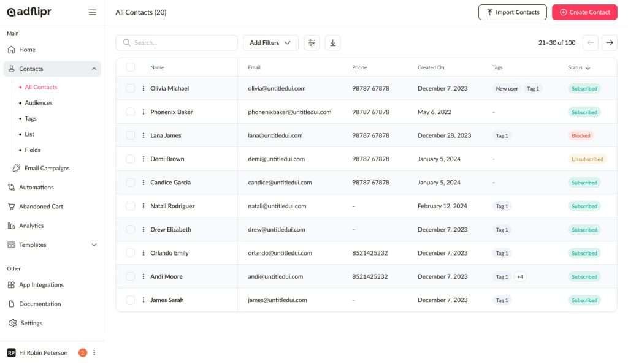Open the Automations section icon
The image size is (628, 364).
[x=11, y=188]
